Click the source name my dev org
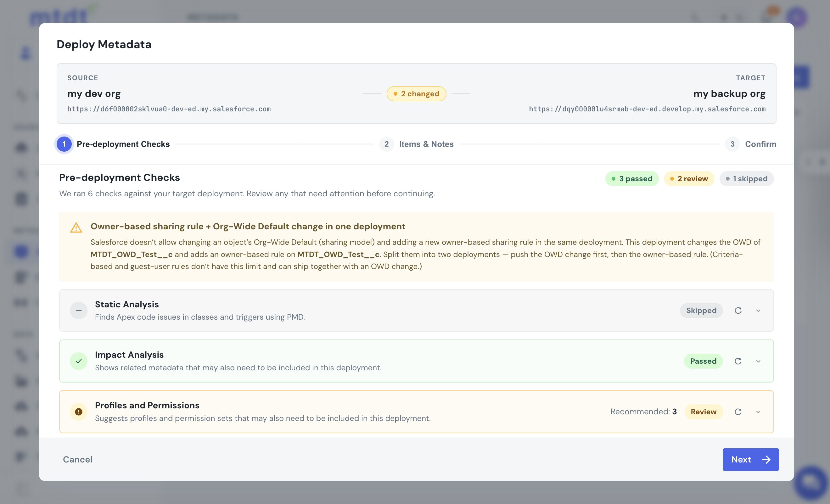The width and height of the screenshot is (830, 504). click(x=94, y=94)
